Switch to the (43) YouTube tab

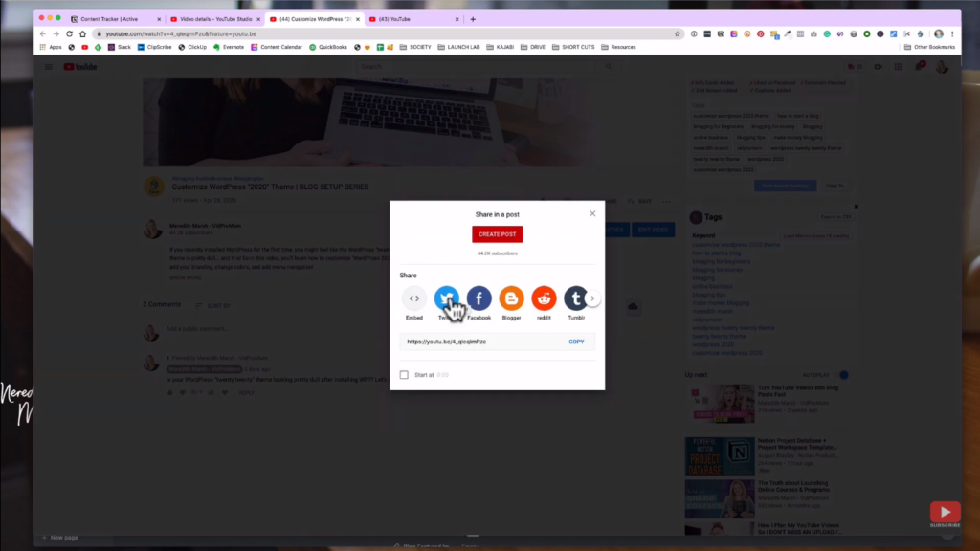413,19
